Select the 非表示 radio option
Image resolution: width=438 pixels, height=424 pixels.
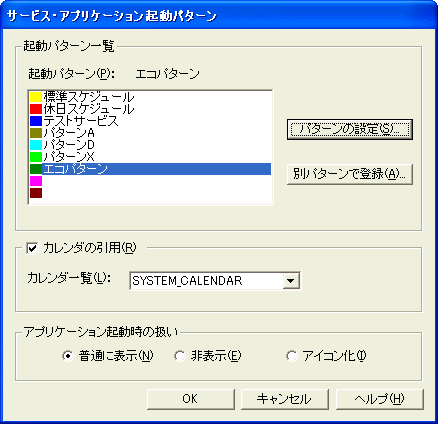point(180,356)
